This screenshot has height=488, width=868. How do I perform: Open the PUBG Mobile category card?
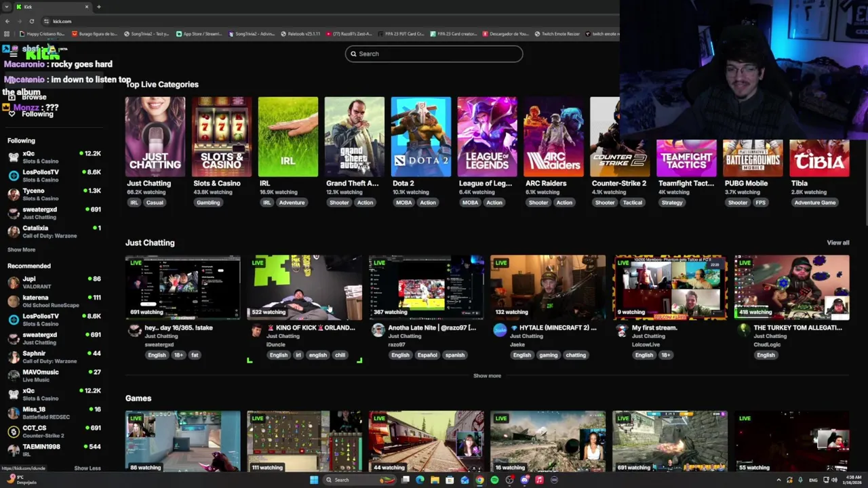pos(753,159)
